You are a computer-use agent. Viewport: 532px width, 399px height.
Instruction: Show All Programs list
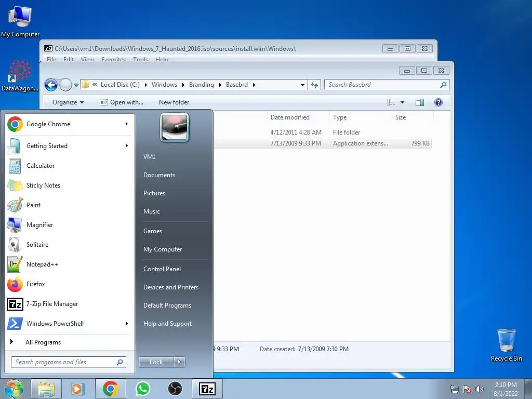43,342
